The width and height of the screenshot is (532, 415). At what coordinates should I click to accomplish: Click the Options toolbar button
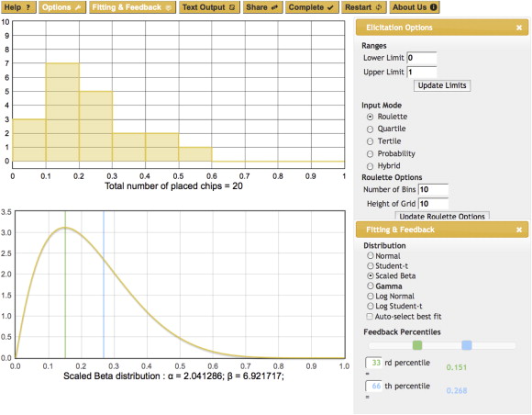(61, 7)
